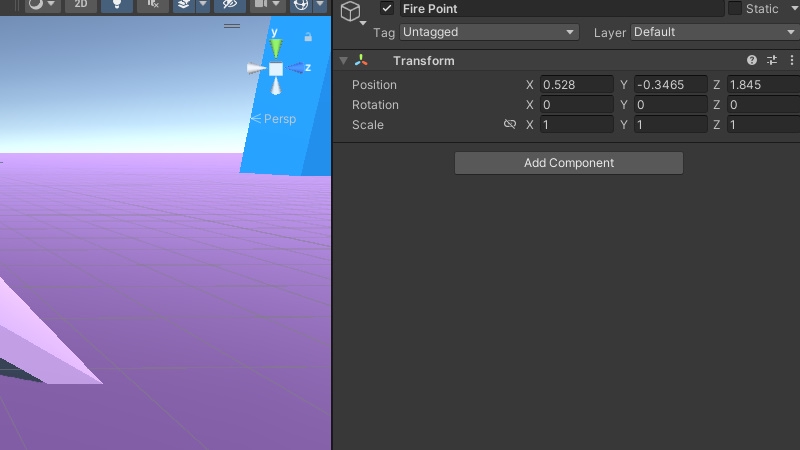This screenshot has height=450, width=800.
Task: Edit Scale Y field
Action: 670,124
